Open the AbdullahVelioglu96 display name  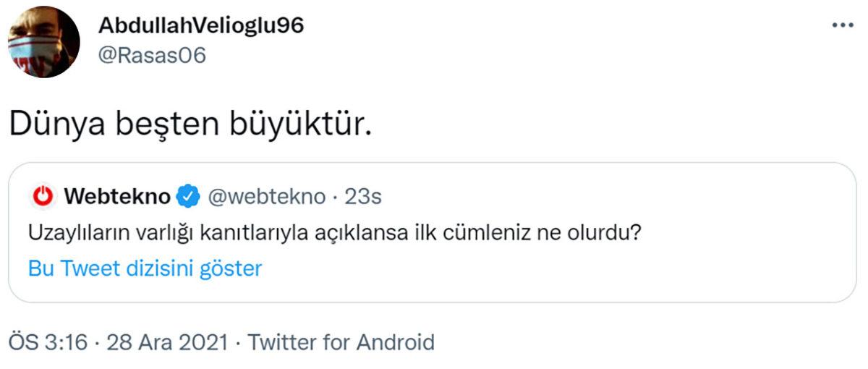(200, 26)
